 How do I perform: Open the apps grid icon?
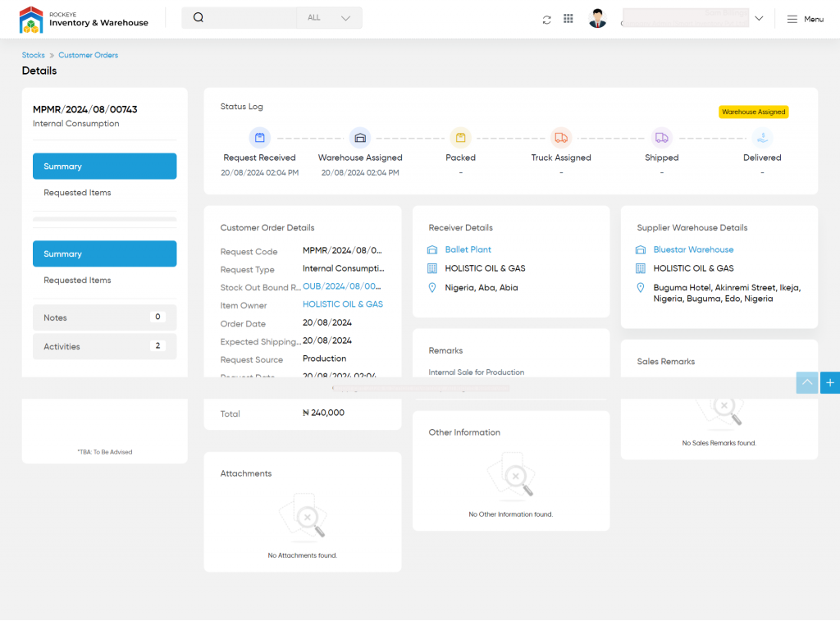click(x=568, y=19)
